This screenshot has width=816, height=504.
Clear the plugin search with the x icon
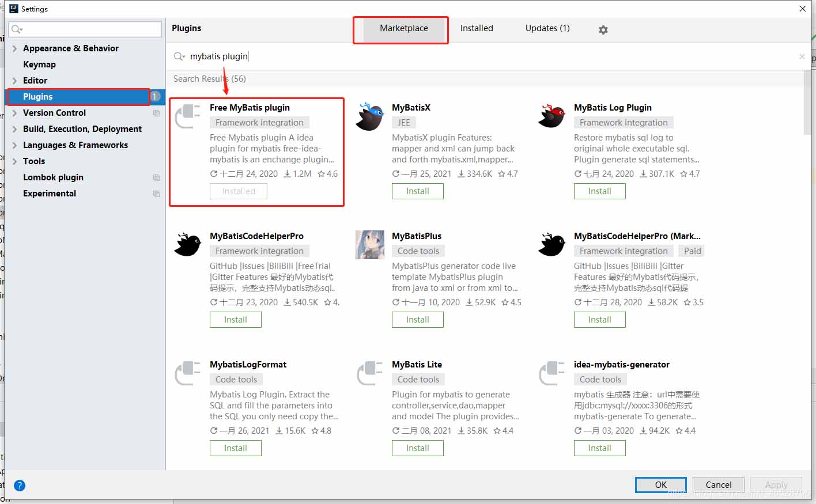coord(802,56)
